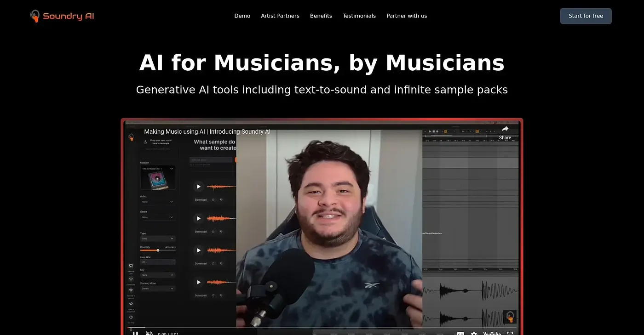Click the heart community icon in sidebar
The image size is (644, 335).
tap(131, 279)
